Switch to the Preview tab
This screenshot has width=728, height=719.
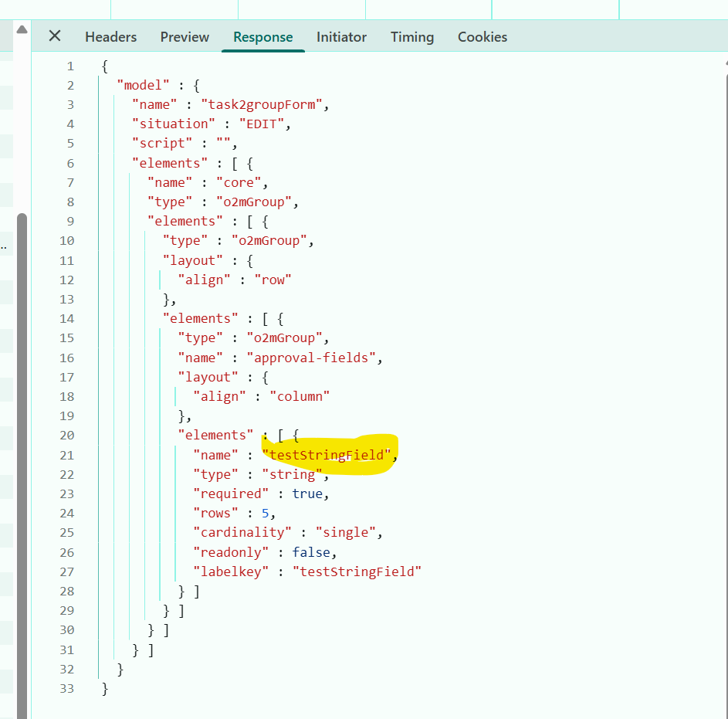(x=185, y=37)
